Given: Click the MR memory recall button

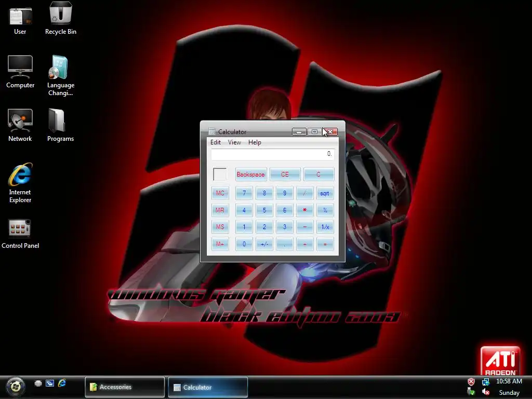Looking at the screenshot, I should click(220, 210).
